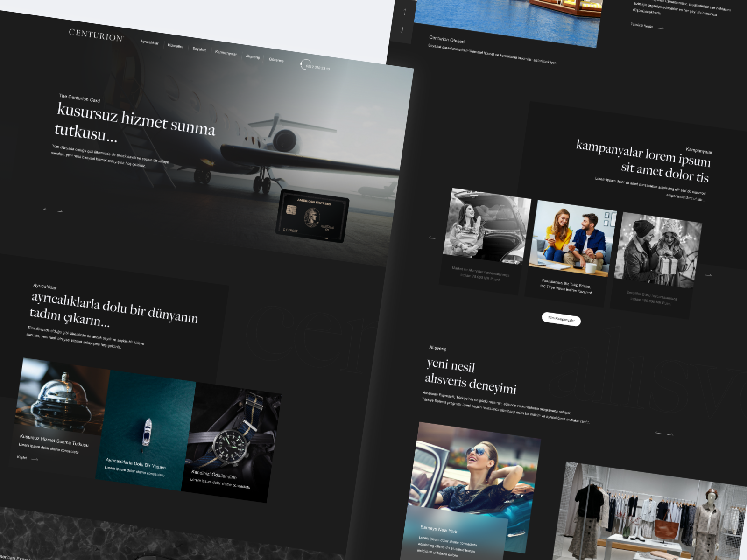Click the page number 1 indicator
This screenshot has width=747, height=560.
404,12
